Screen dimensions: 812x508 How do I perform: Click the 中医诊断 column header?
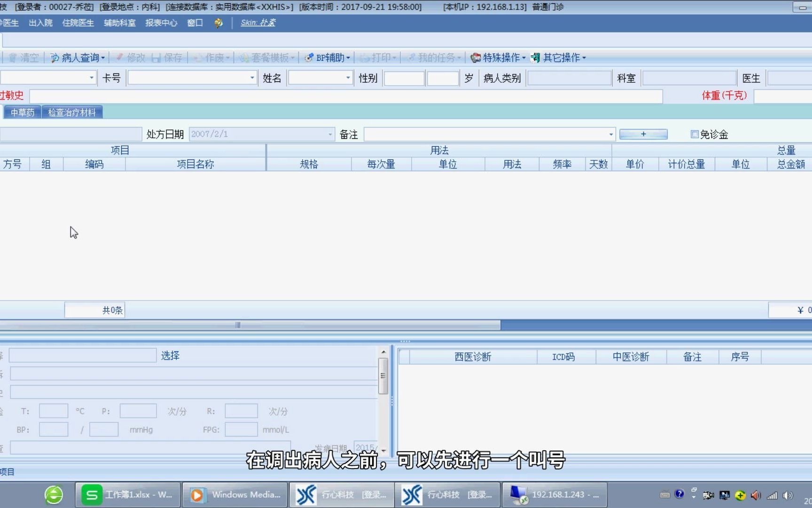631,357
